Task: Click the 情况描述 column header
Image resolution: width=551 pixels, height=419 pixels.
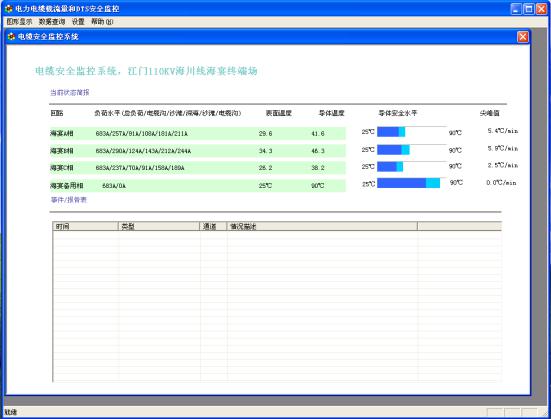Action: click(322, 226)
